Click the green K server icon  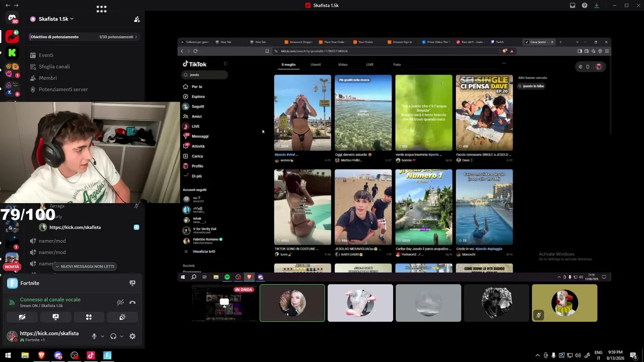(x=12, y=52)
